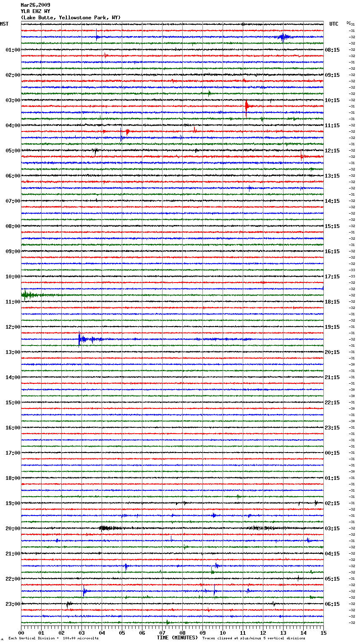Image resolution: width=357 pixels, height=644 pixels.
Task: Click the 08:15 UTC time label
Action: click(x=332, y=50)
